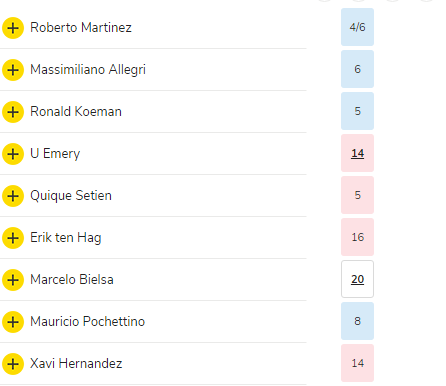Expand Ronald Koeman row plus icon
446x386 pixels.
pos(13,112)
